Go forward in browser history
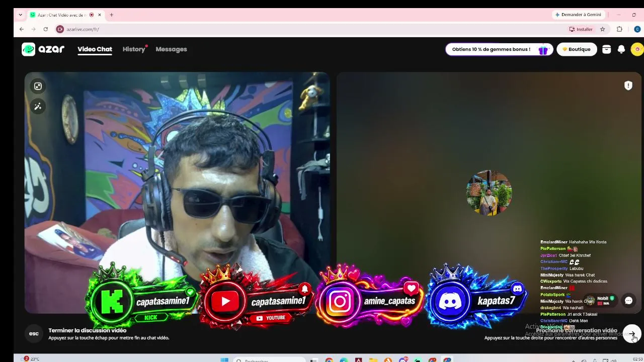Viewport: 644px width, 362px height. pyautogui.click(x=34, y=29)
